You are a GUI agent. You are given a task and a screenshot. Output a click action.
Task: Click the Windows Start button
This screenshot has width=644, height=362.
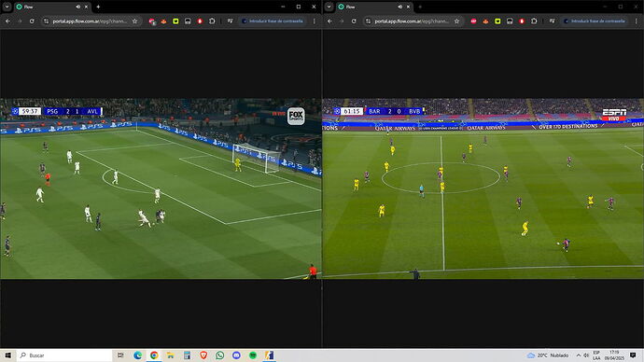7,355
